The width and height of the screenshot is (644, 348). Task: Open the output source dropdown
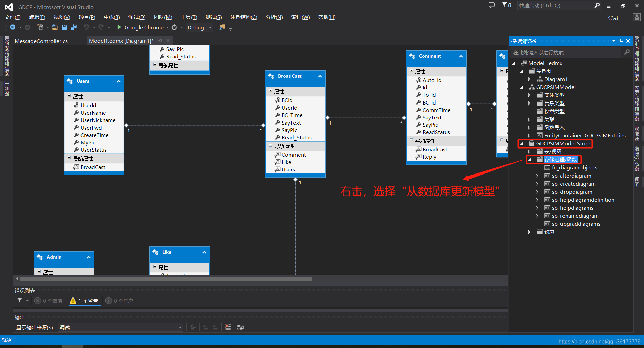pyautogui.click(x=180, y=328)
